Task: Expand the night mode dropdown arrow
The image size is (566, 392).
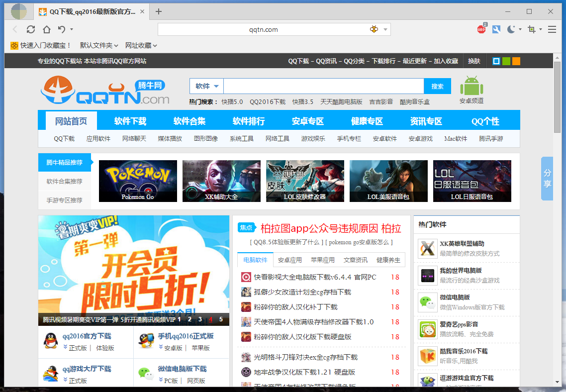Action: [520, 29]
